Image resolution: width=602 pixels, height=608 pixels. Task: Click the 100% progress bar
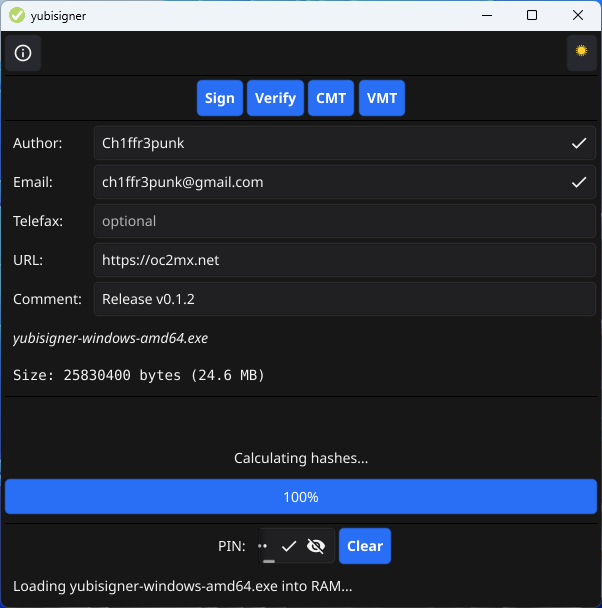click(301, 497)
